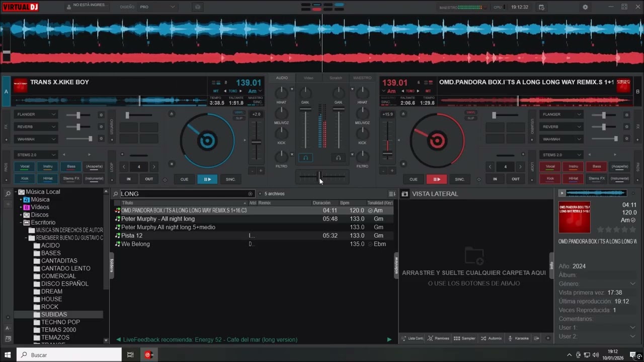The width and height of the screenshot is (644, 362).
Task: Enable deck B headphone cue icon
Action: point(339,158)
